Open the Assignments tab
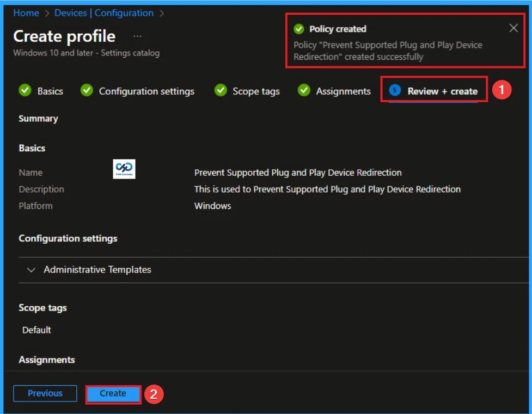The image size is (532, 414). click(x=343, y=91)
